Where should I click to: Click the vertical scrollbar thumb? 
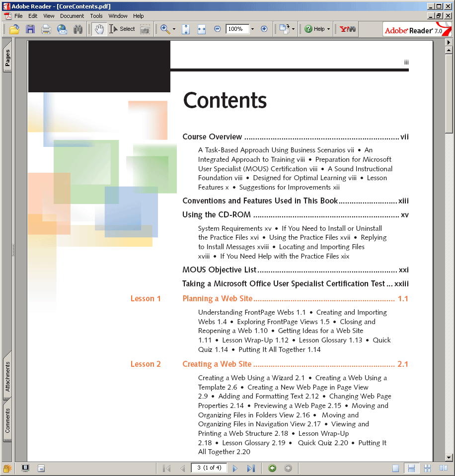pyautogui.click(x=449, y=93)
